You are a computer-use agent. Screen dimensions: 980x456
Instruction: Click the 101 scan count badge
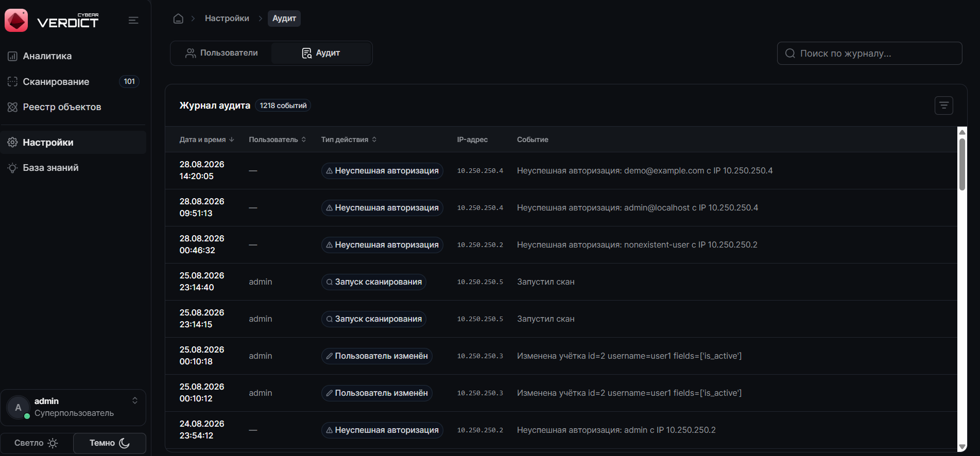tap(129, 81)
